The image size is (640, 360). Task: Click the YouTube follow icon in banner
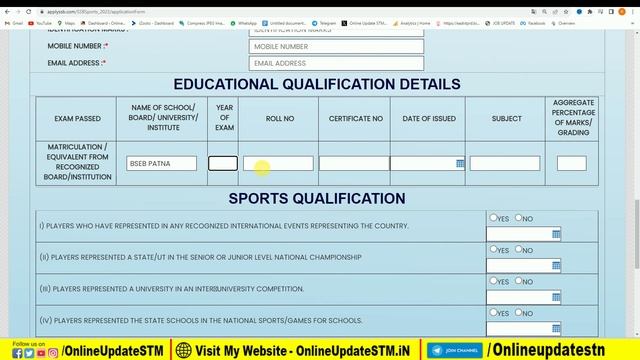tap(41, 353)
